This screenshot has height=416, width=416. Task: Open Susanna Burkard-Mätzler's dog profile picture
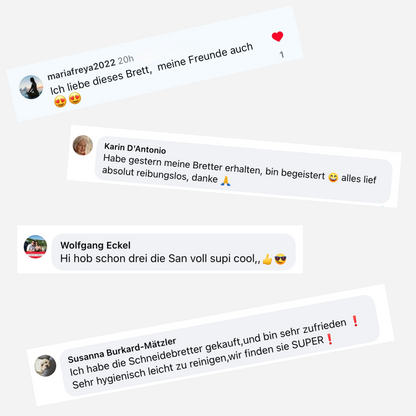click(x=45, y=366)
